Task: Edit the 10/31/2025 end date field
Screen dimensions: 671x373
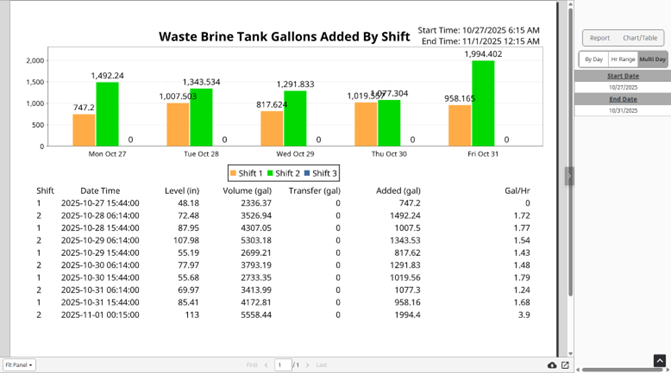Action: [623, 110]
